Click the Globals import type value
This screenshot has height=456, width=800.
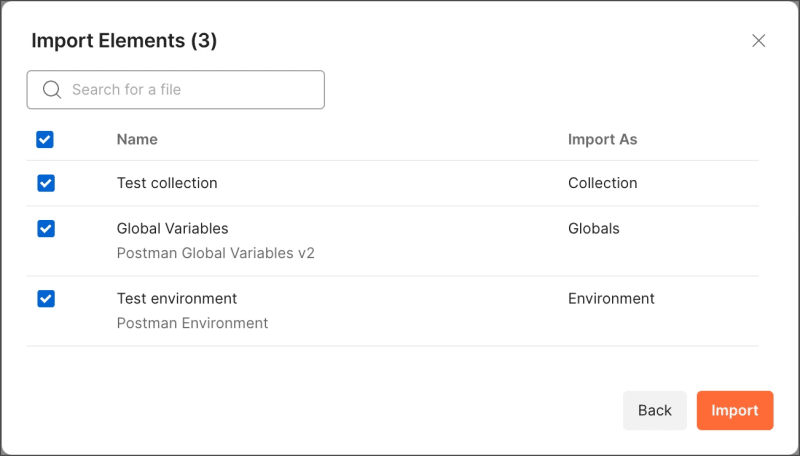[x=594, y=229]
